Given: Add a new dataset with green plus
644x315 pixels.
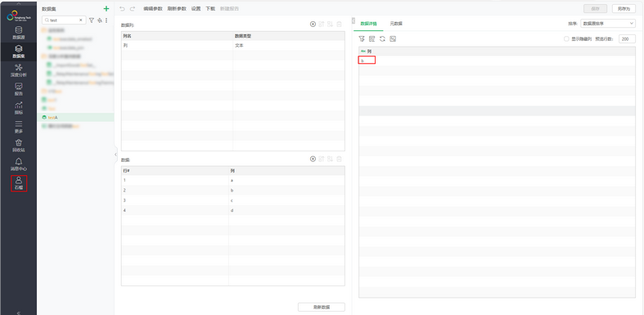Looking at the screenshot, I should pyautogui.click(x=106, y=9).
